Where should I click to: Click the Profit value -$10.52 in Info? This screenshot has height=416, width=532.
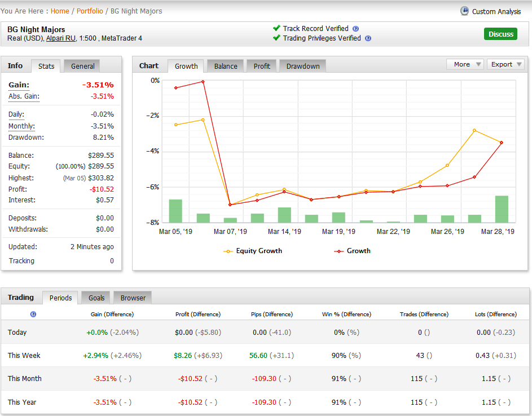pos(102,189)
